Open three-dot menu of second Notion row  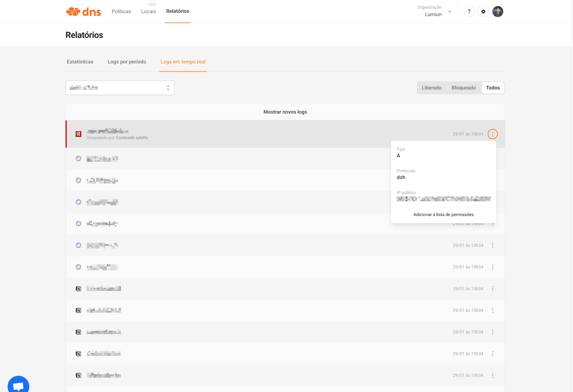pyautogui.click(x=492, y=310)
